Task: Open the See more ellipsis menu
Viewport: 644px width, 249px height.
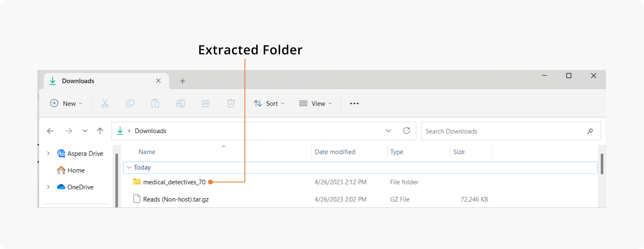Action: [x=354, y=103]
